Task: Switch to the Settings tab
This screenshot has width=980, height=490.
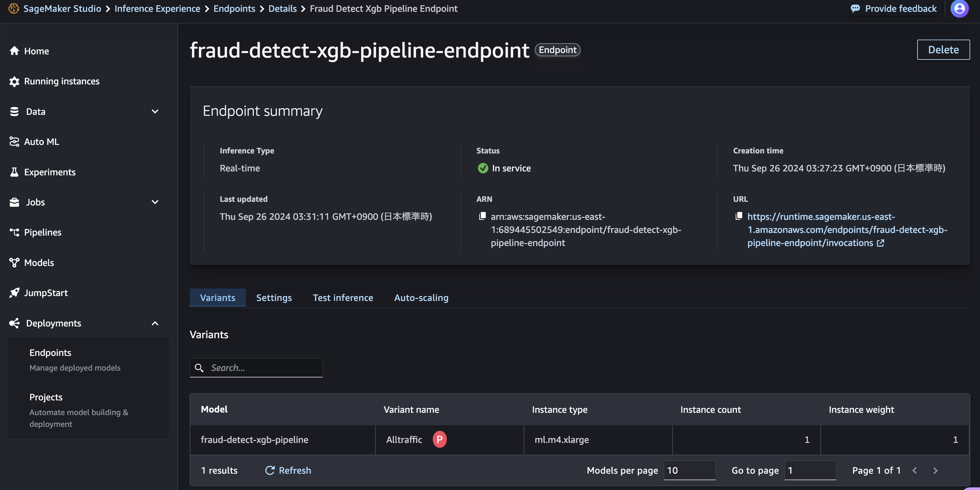Action: point(273,298)
